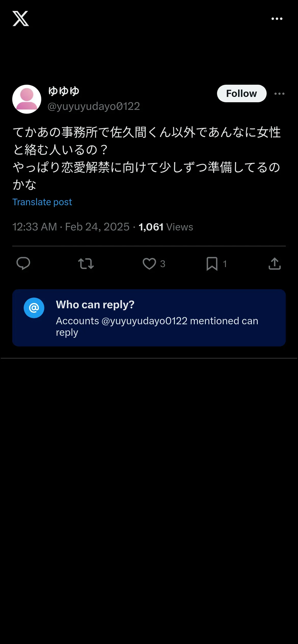
Task: Repost this post using the arrows icon
Action: click(86, 264)
